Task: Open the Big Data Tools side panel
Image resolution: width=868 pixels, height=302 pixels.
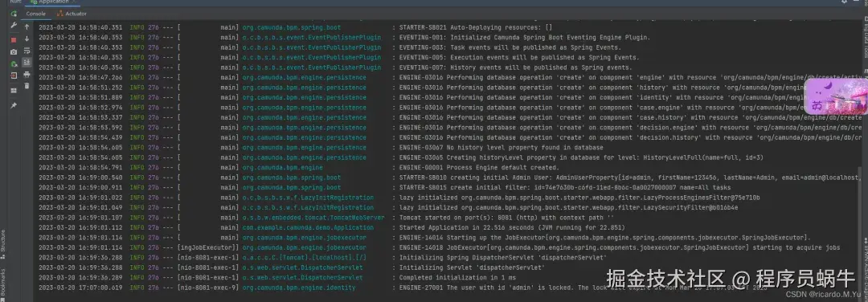Action: tap(865, 38)
